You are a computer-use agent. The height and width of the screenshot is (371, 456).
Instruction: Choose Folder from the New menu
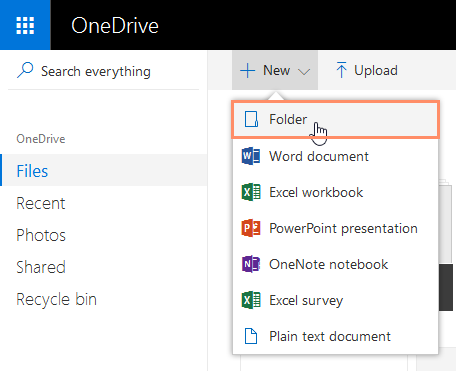pyautogui.click(x=335, y=119)
